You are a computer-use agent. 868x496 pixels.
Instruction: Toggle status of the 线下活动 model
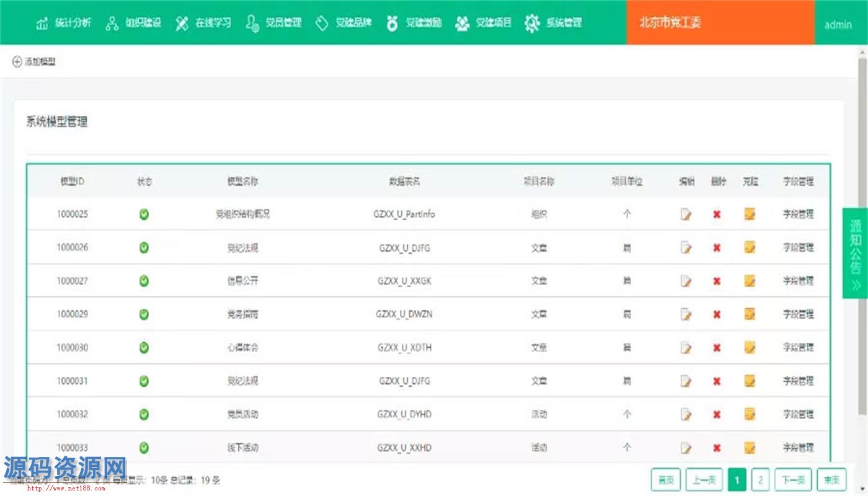pyautogui.click(x=144, y=448)
